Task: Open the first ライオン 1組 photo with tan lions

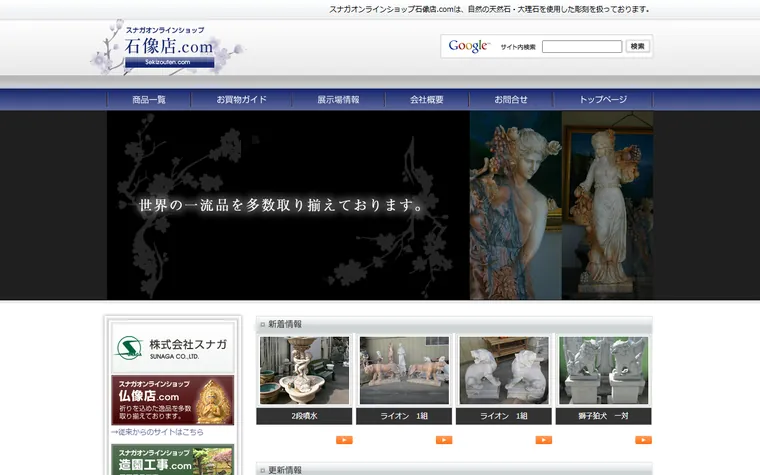Action: pos(404,370)
